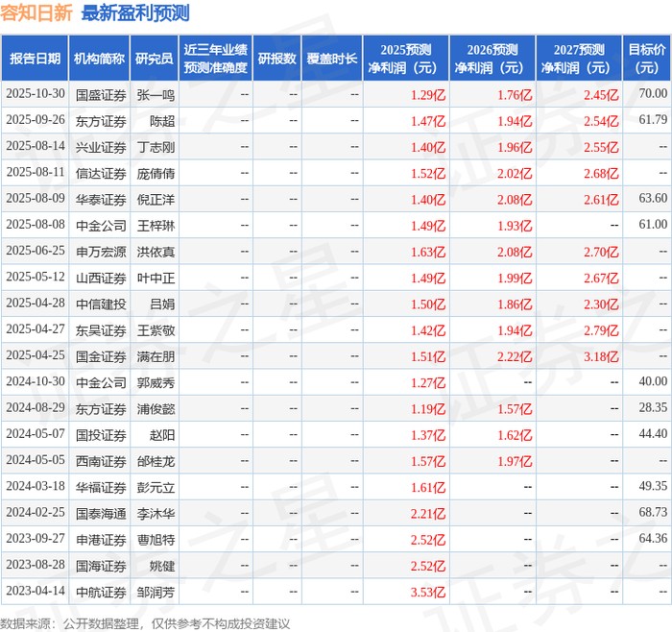Click the 报告日期 column header
Viewport: 672px width, 632px height.
tap(35, 59)
